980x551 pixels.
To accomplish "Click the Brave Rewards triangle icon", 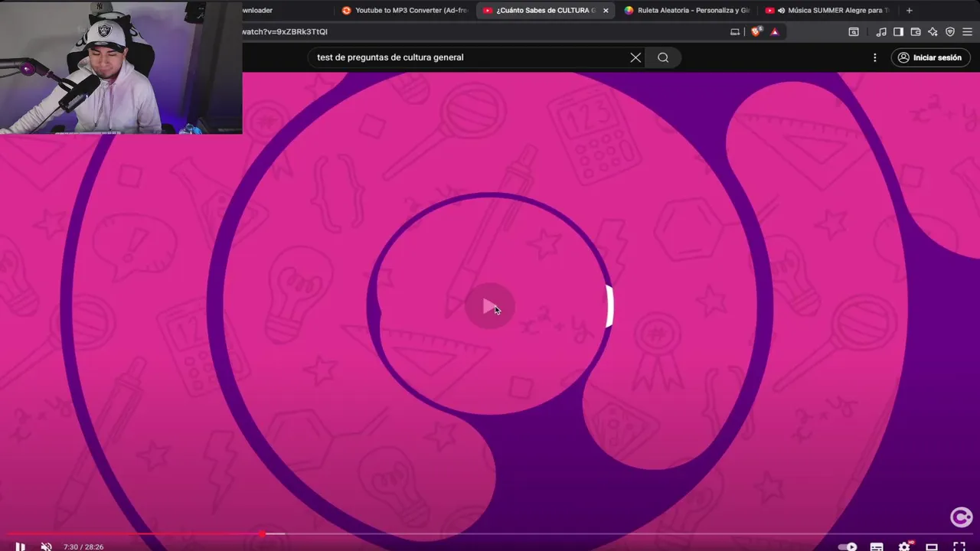I will (x=775, y=31).
